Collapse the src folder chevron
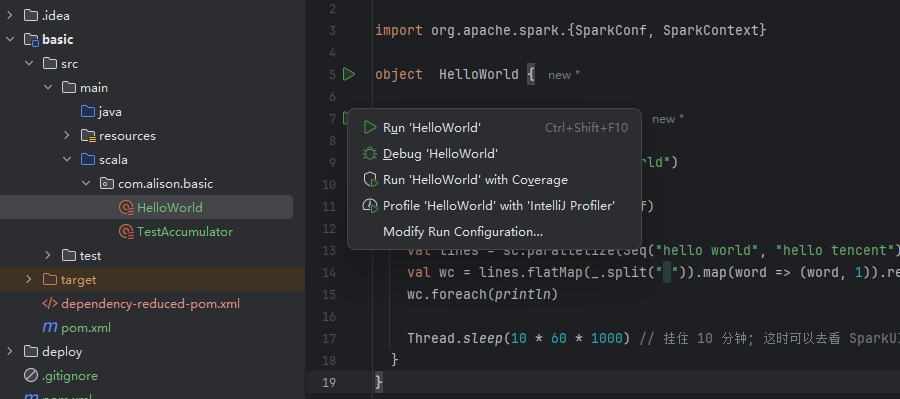900x399 pixels. point(29,63)
